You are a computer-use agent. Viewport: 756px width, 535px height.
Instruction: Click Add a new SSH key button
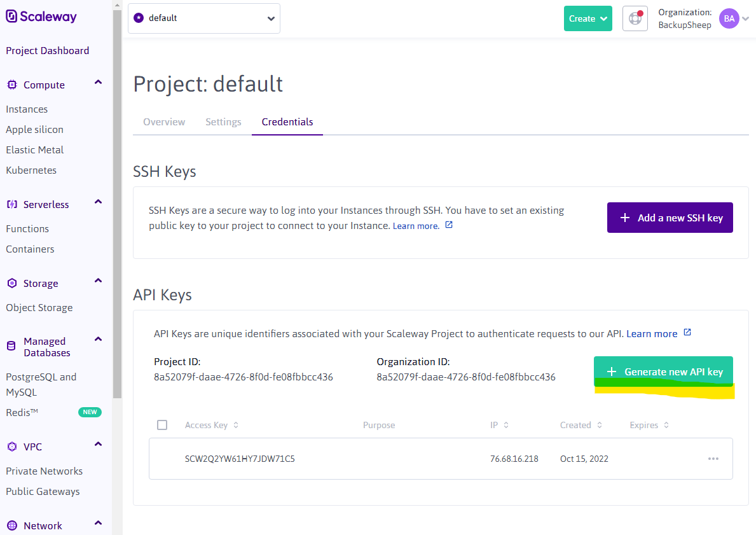(670, 218)
